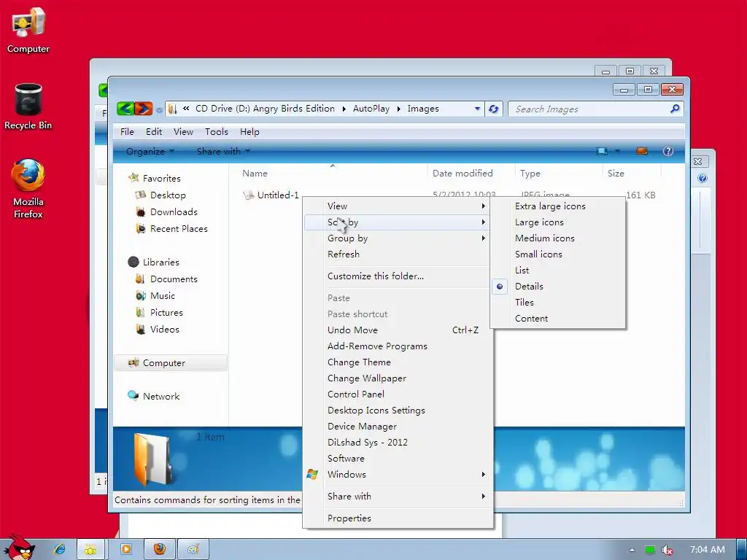
Task: Open Internet Explorer from the taskbar
Action: click(60, 549)
